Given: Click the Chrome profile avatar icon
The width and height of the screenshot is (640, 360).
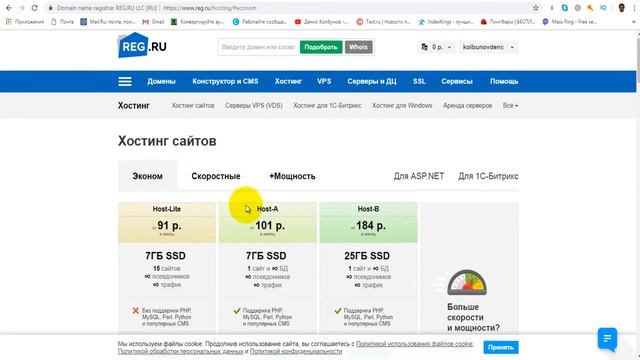Looking at the screenshot, I should (x=622, y=8).
